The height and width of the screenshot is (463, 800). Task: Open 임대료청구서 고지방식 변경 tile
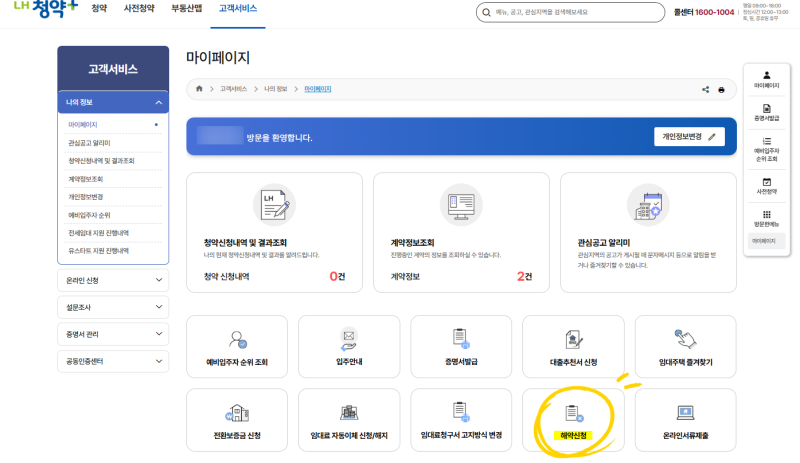click(x=461, y=420)
